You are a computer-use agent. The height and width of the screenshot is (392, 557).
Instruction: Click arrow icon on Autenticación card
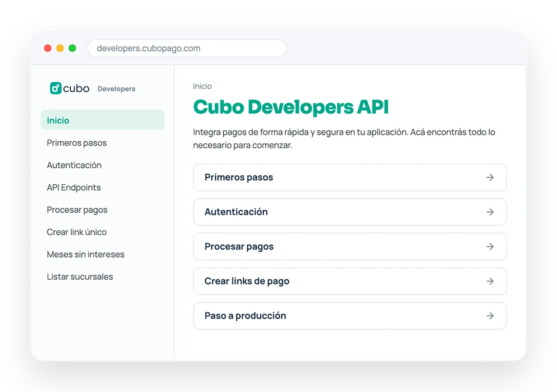coord(490,212)
